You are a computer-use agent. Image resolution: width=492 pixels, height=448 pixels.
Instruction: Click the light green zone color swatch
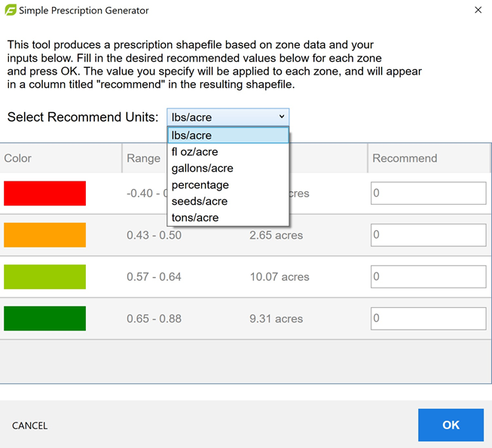click(x=44, y=276)
